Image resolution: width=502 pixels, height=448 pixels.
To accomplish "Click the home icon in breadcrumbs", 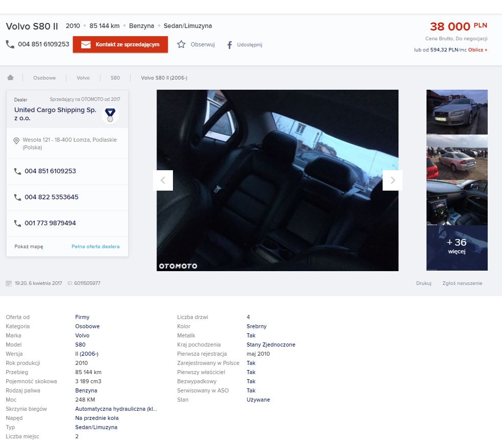I will pyautogui.click(x=10, y=77).
